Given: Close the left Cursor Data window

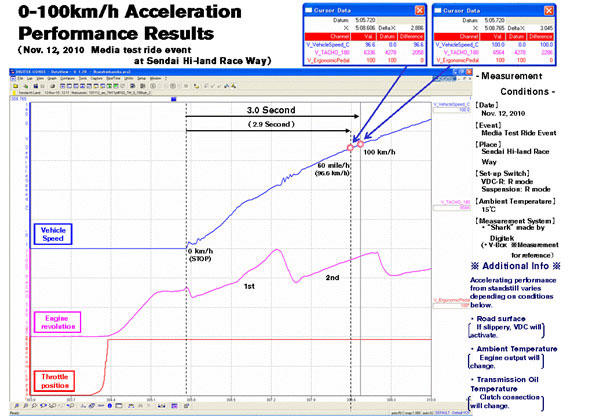Looking at the screenshot, I should point(419,10).
